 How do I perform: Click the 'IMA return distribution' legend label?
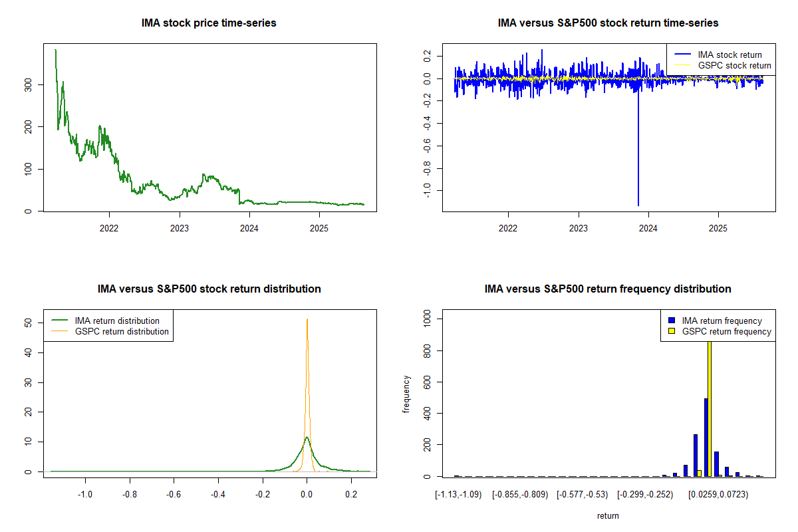117,321
